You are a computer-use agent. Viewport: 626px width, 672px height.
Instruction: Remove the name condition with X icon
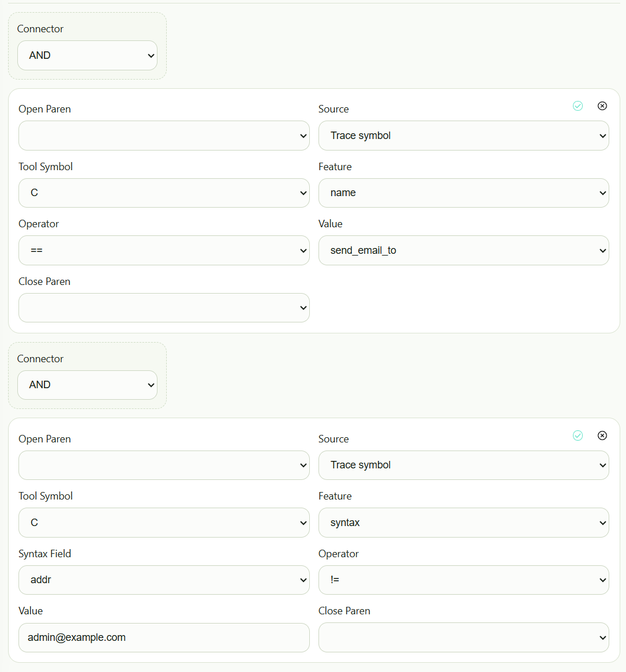click(602, 106)
